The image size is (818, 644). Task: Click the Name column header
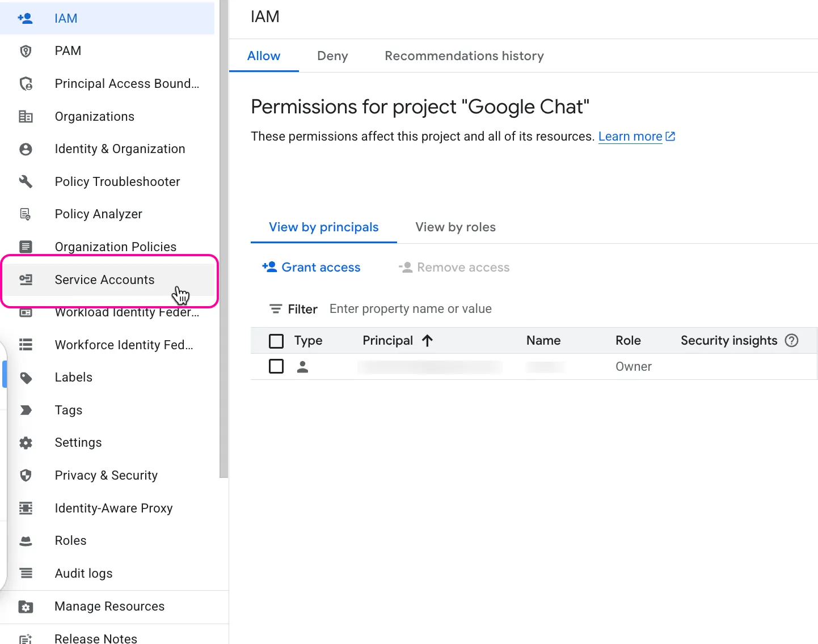click(x=543, y=340)
